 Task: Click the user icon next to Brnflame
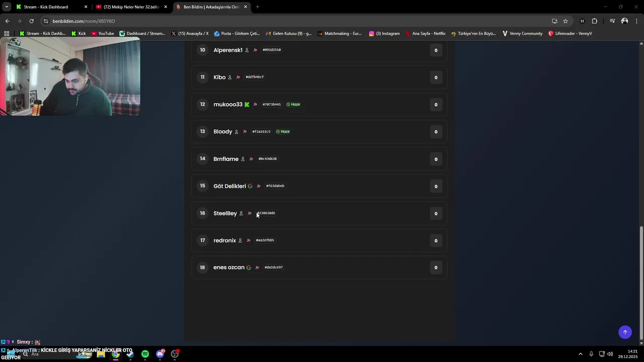[243, 159]
